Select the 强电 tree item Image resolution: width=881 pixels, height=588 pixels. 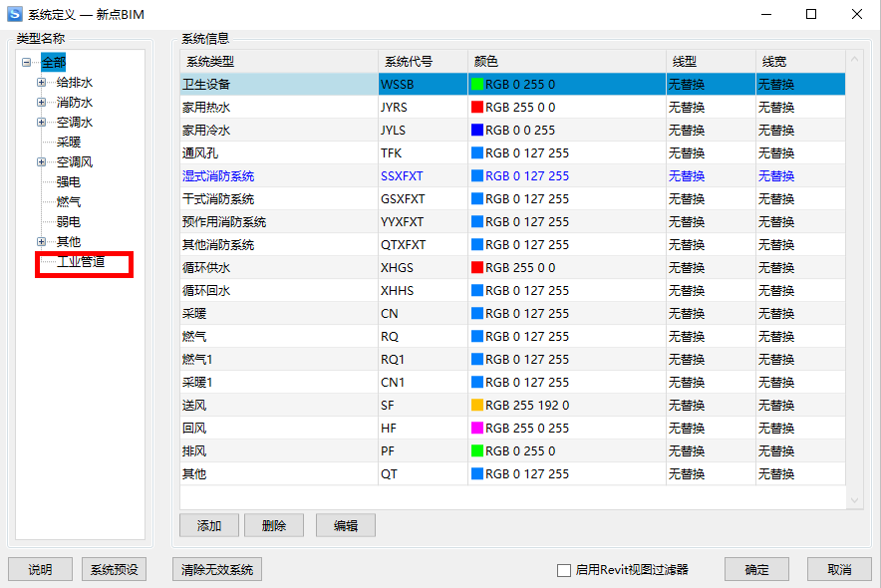[x=69, y=182]
